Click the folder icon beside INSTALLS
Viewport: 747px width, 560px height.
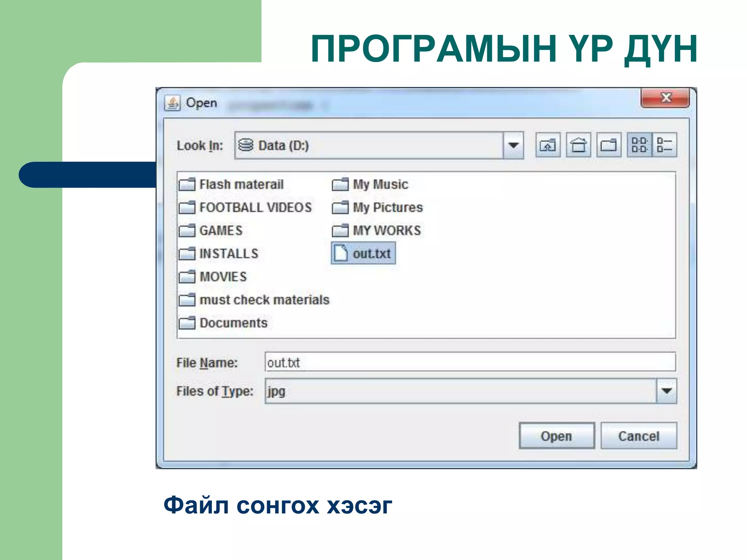coord(187,254)
